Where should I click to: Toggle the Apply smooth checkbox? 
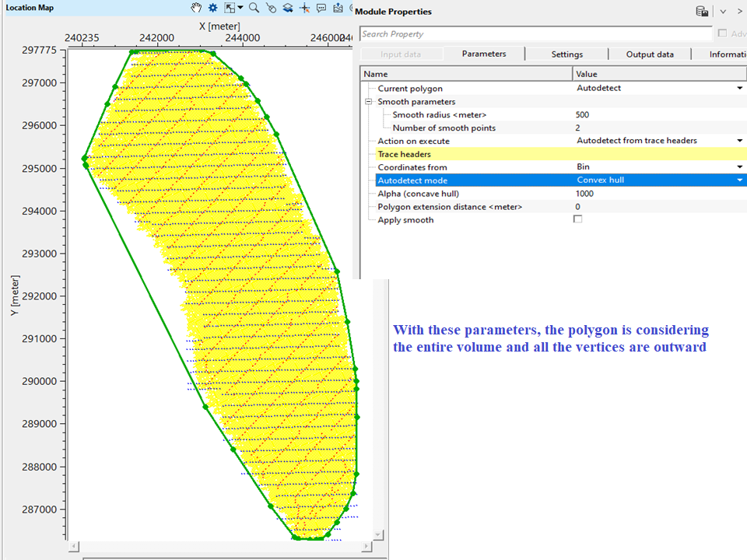point(578,219)
